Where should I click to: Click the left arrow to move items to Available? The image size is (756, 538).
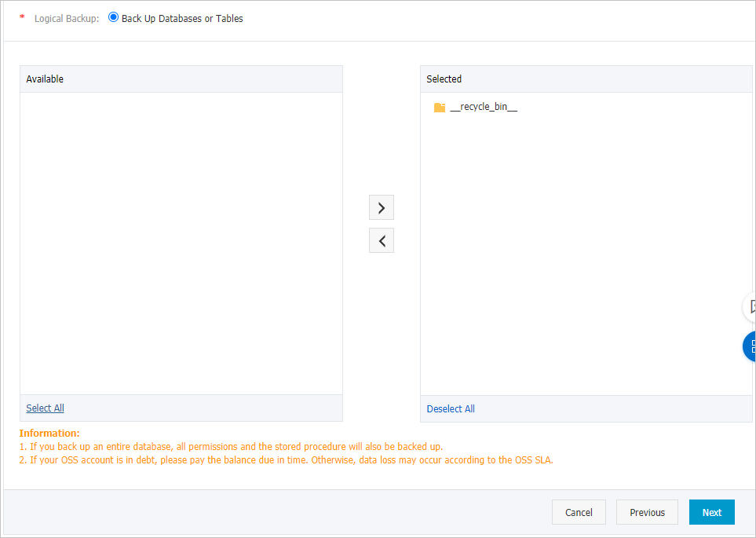pos(382,240)
